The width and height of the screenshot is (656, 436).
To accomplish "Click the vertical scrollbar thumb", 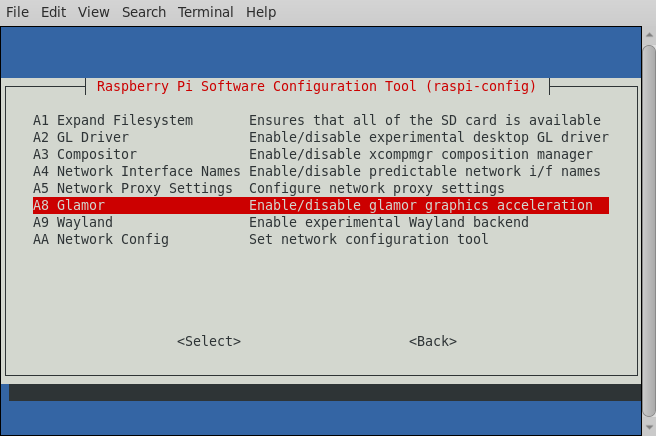I will click(x=649, y=231).
